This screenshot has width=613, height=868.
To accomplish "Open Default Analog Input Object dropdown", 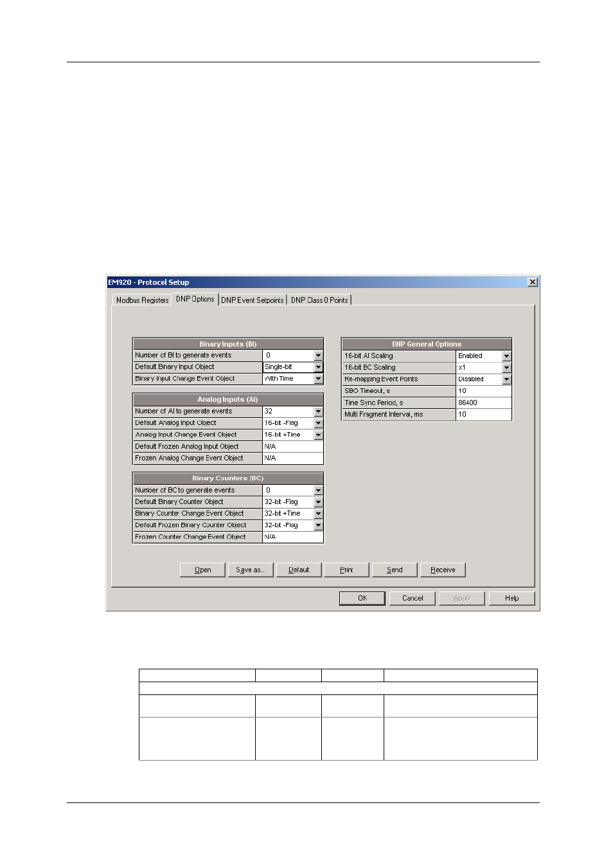I will (x=318, y=423).
